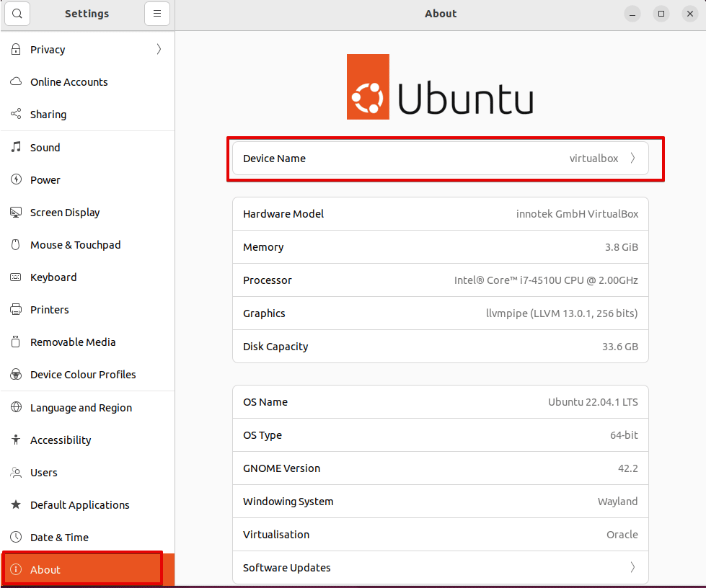Open the Software Updates row
706x588 pixels.
pyautogui.click(x=441, y=567)
